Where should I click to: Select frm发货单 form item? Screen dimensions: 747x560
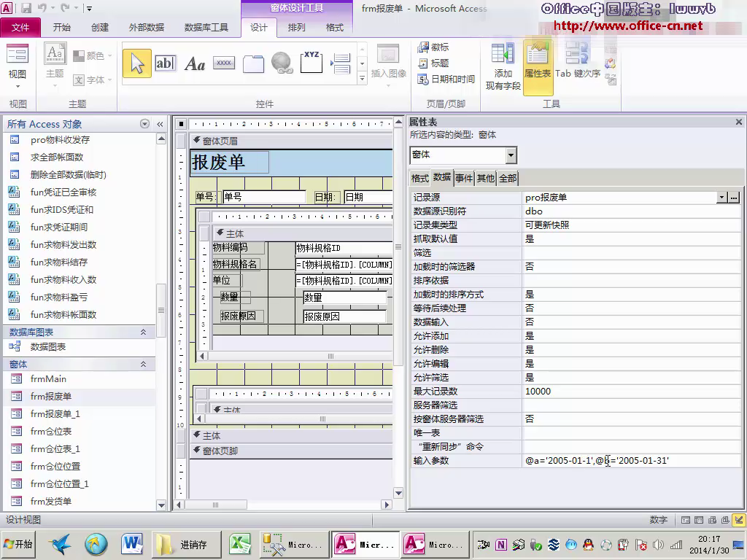pos(50,501)
